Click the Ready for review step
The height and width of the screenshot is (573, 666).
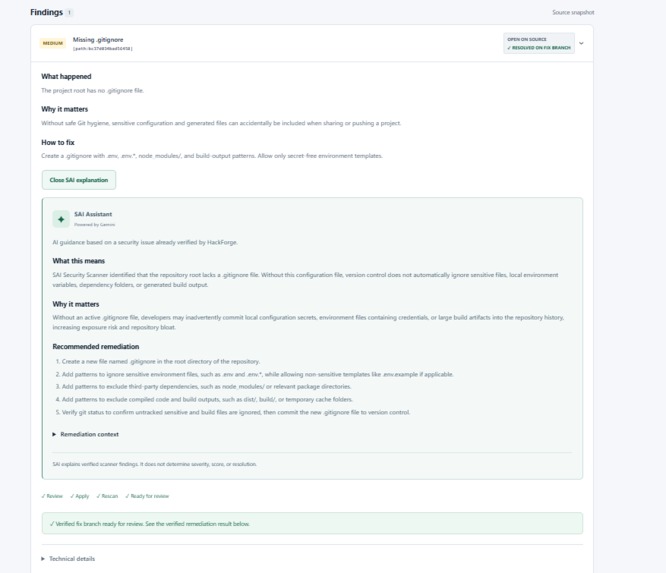pos(147,496)
